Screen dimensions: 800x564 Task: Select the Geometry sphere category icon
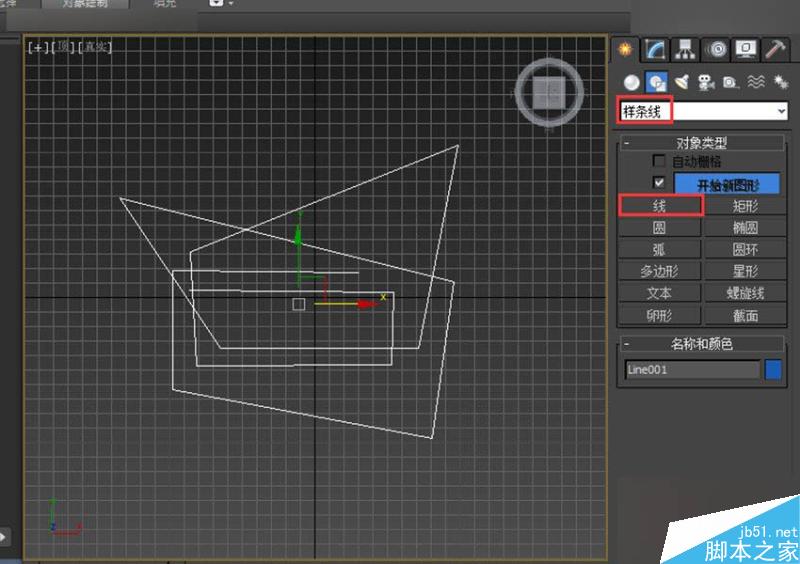tap(632, 82)
